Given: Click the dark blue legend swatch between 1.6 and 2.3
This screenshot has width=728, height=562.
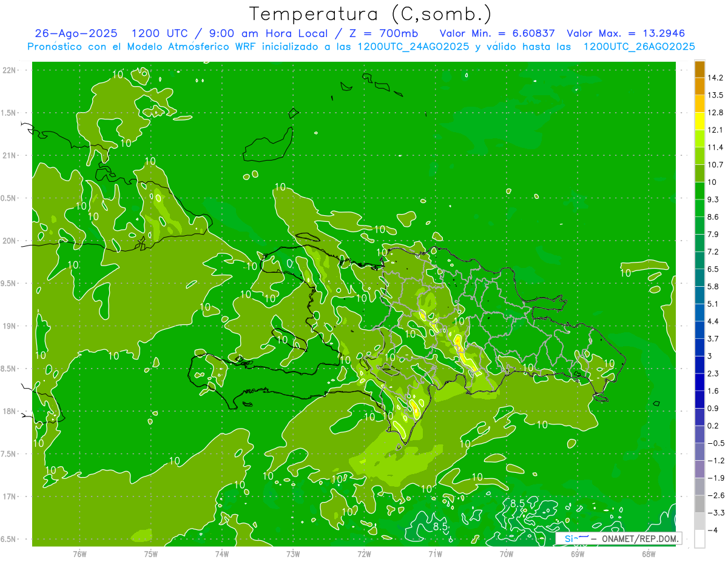Looking at the screenshot, I should tap(699, 383).
